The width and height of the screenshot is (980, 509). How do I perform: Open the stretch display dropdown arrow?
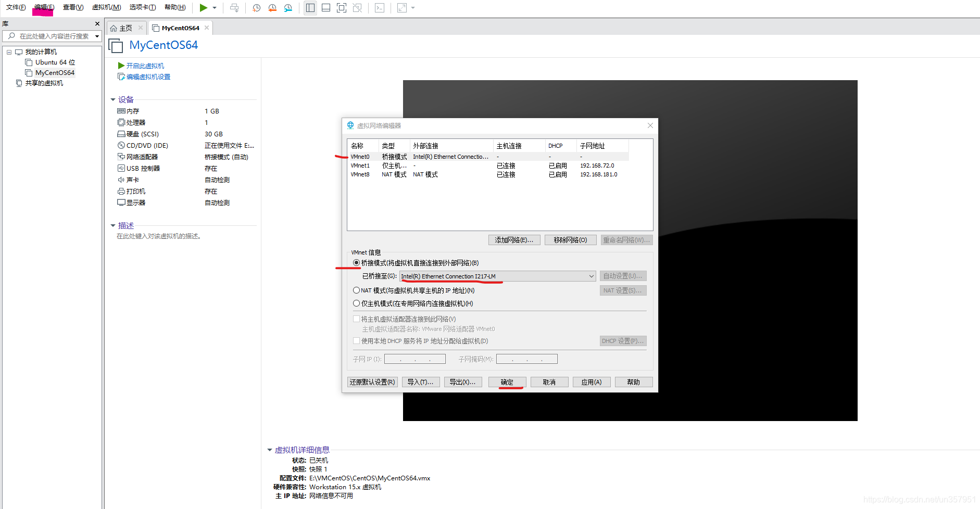point(413,8)
